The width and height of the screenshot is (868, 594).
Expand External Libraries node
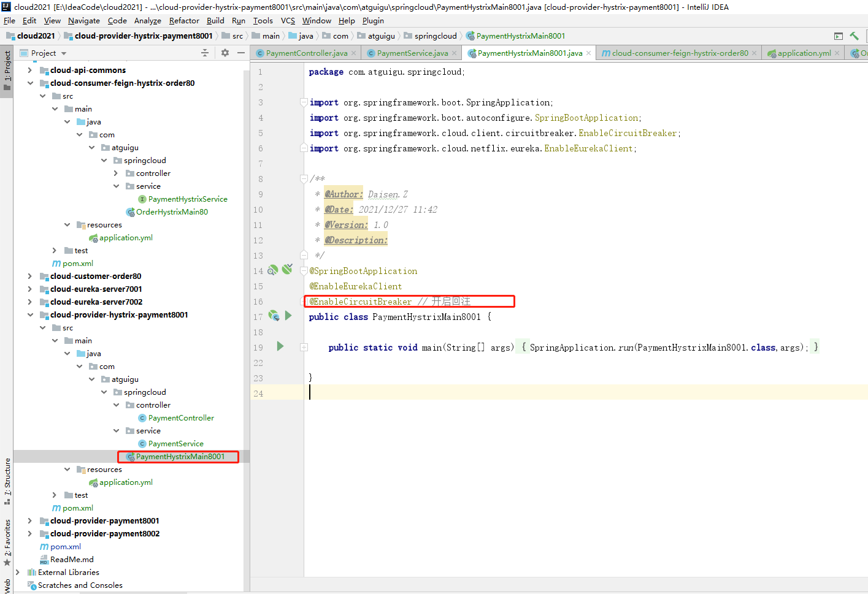pyautogui.click(x=17, y=573)
